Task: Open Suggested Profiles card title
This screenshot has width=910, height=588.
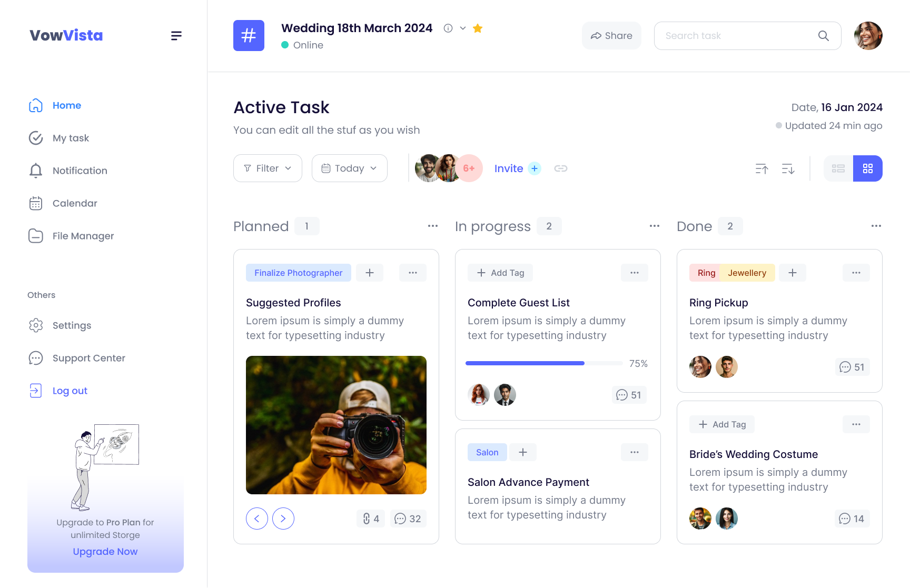Action: click(293, 303)
